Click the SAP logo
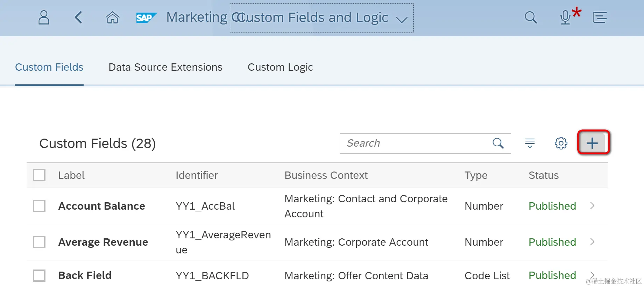The width and height of the screenshot is (644, 287). tap(146, 17)
